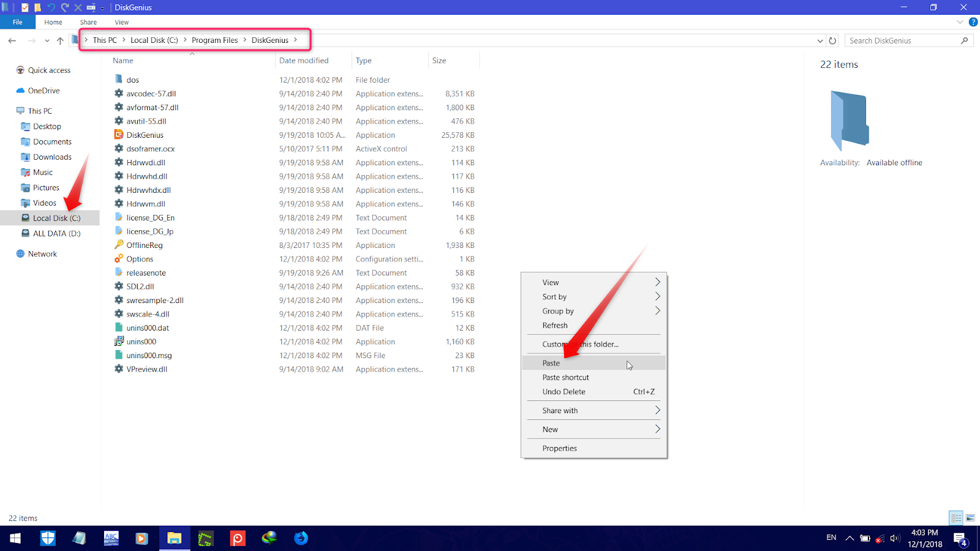Viewport: 980px width, 551px height.
Task: Expand chevron after DiskGenius in breadcrumb
Action: (x=295, y=40)
